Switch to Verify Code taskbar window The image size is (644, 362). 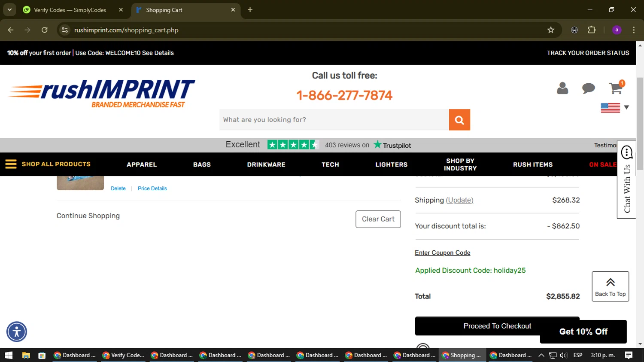click(124, 355)
